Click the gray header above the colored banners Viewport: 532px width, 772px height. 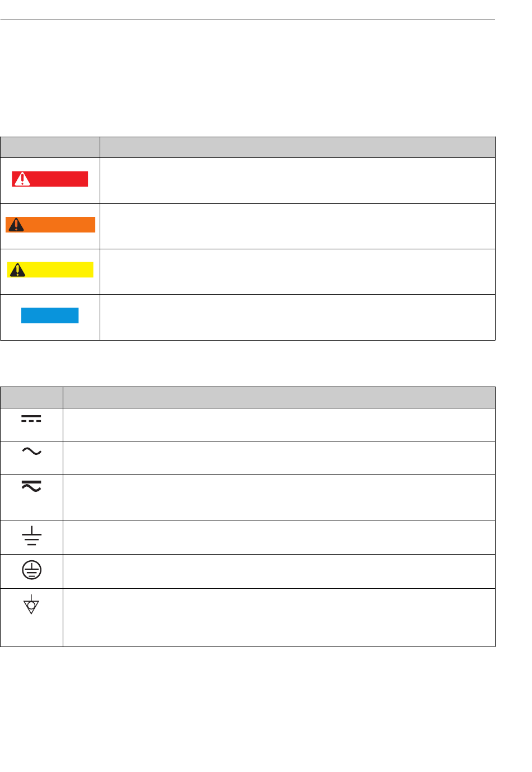pyautogui.click(x=50, y=147)
